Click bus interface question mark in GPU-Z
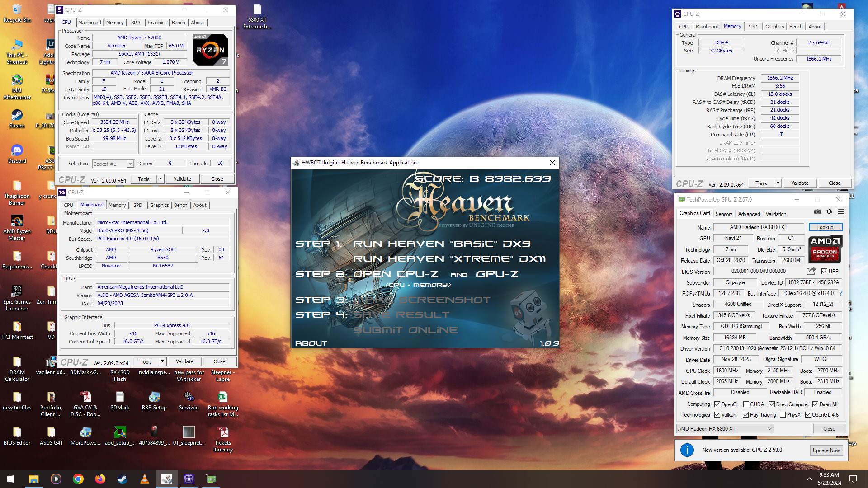Screen dimensions: 868x488 pos(841,293)
